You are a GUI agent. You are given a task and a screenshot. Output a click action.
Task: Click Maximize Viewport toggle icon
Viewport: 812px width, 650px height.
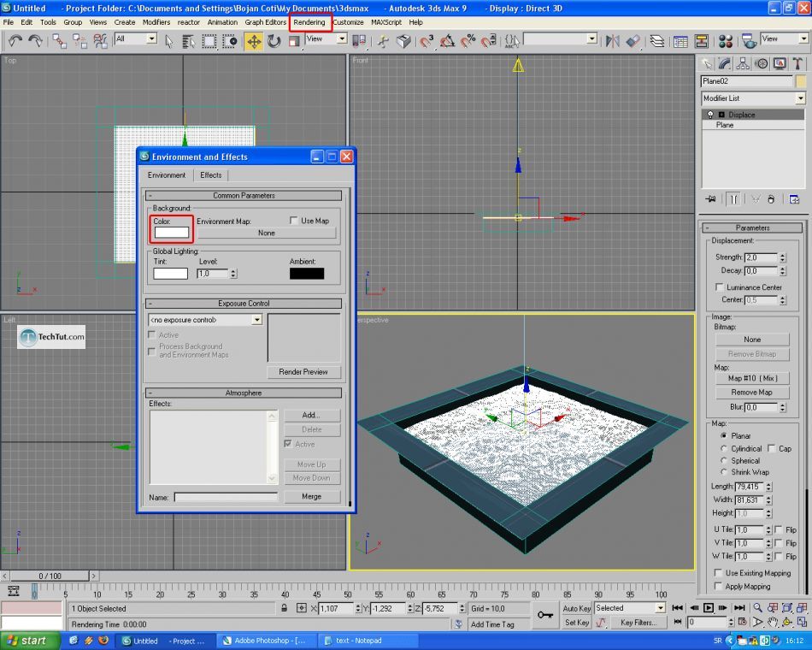(802, 622)
